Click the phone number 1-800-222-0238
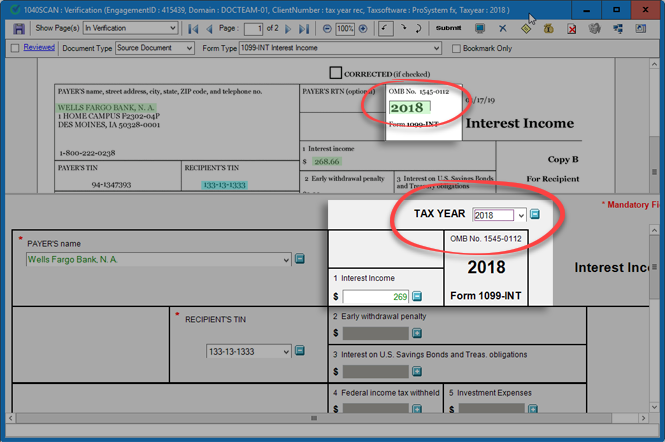665x442 pixels. tap(87, 153)
